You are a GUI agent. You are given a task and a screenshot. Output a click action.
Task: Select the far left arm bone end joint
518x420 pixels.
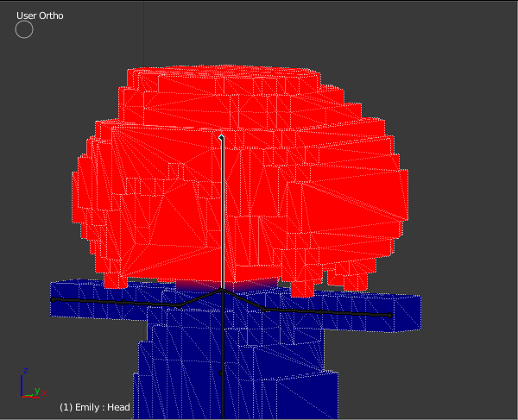pyautogui.click(x=54, y=299)
